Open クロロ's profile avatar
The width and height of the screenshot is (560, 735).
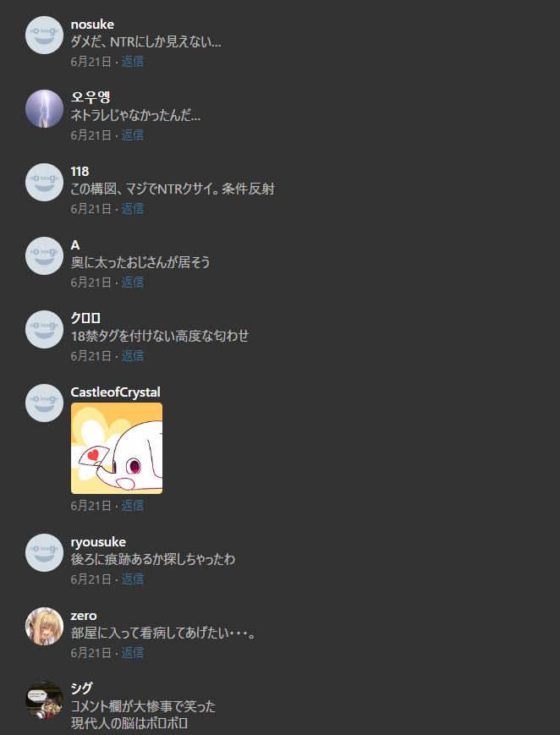point(44,330)
